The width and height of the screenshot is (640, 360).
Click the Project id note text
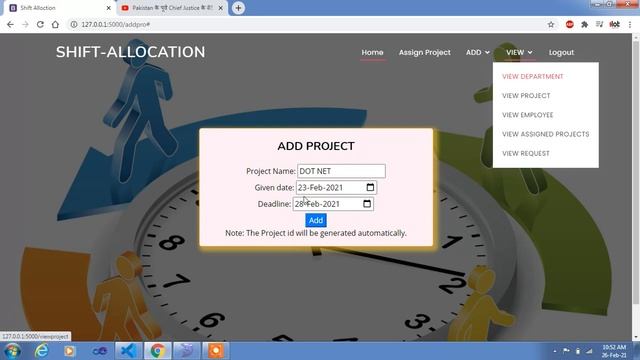[316, 233]
